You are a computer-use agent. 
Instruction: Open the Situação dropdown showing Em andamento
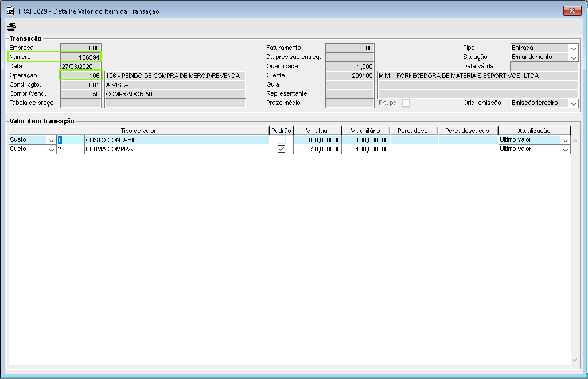[x=574, y=57]
